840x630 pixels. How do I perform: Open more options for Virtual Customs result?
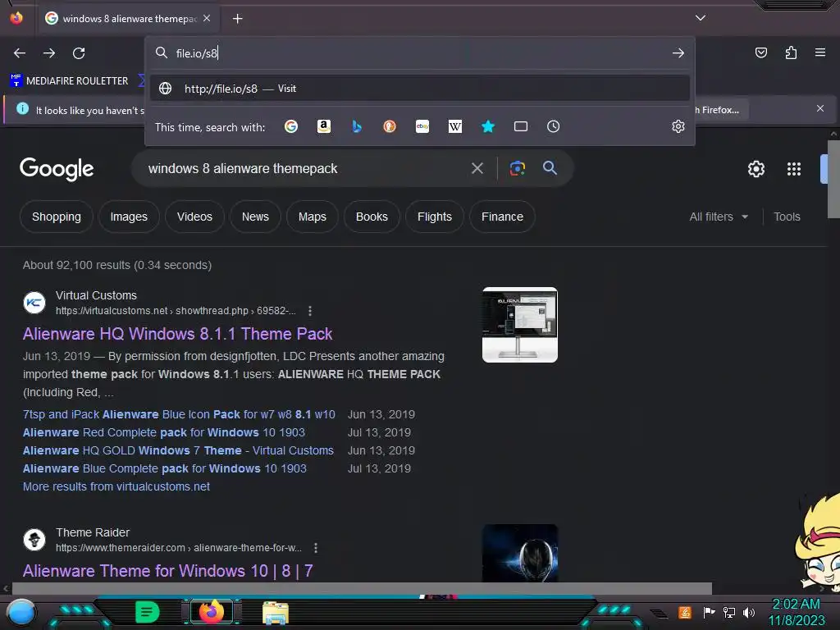[x=309, y=311]
